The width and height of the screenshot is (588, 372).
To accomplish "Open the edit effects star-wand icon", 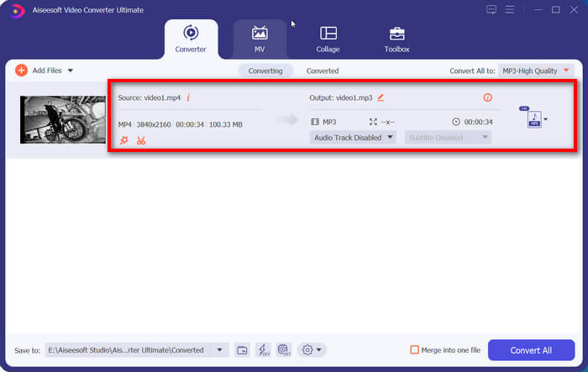I will click(x=123, y=140).
